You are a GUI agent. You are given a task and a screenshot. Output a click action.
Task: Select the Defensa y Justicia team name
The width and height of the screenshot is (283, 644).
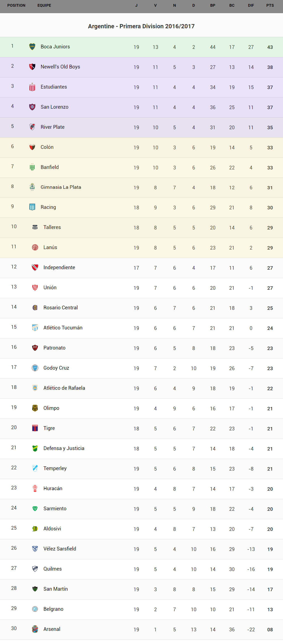tap(64, 448)
